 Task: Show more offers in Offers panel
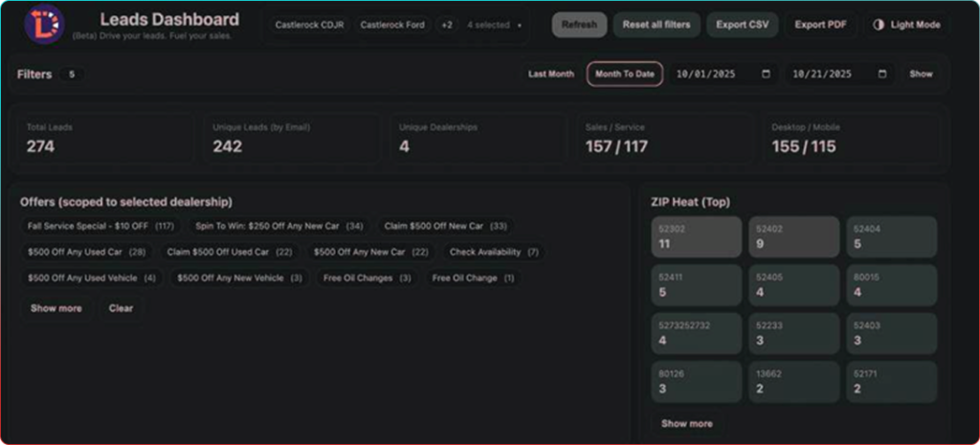[56, 308]
